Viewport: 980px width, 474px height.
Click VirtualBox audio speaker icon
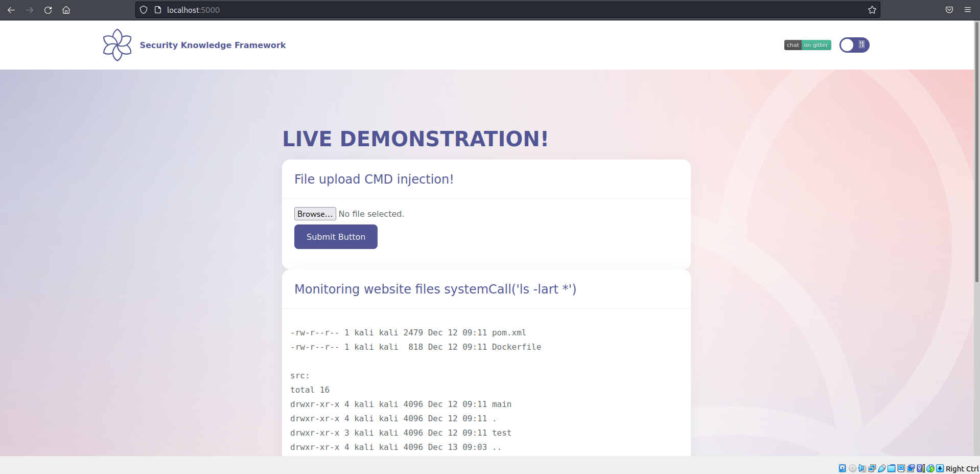862,468
